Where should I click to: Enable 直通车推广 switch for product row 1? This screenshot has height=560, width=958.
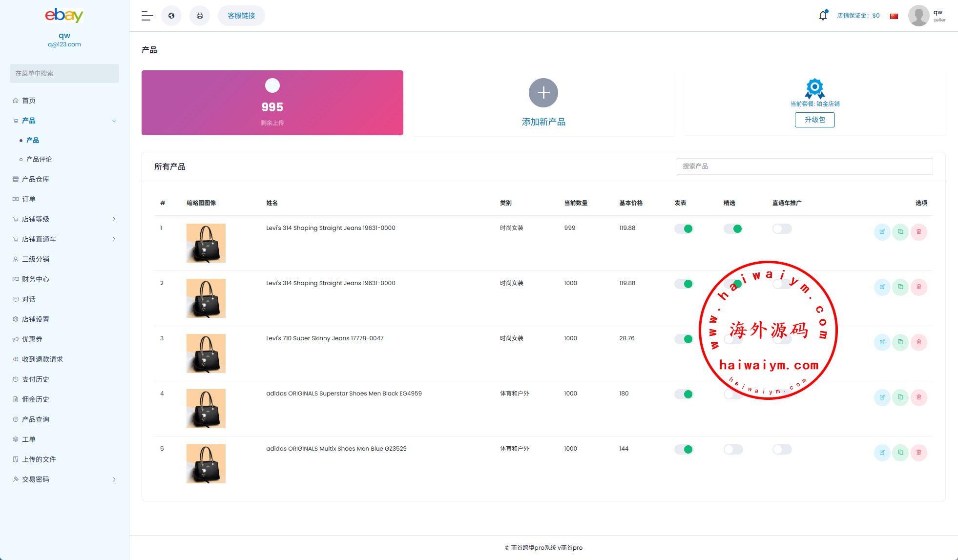[782, 228]
